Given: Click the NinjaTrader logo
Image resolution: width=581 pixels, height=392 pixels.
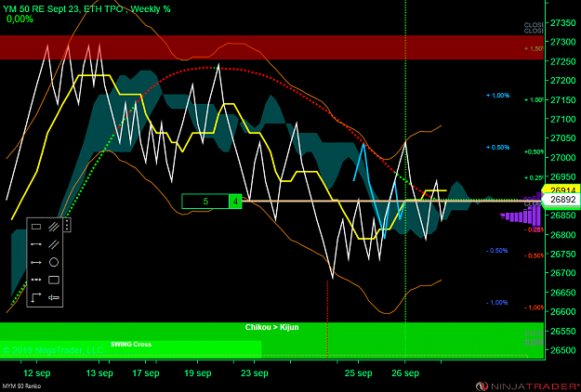Looking at the screenshot, I should click(528, 386).
